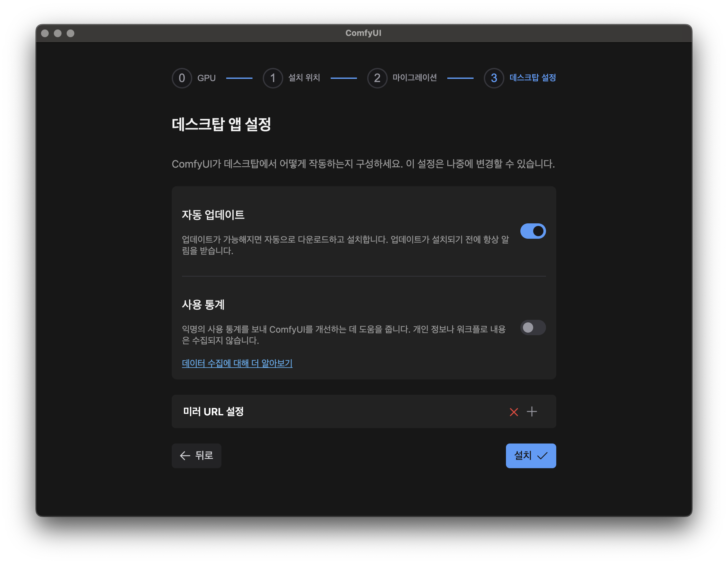The height and width of the screenshot is (564, 728).
Task: Click the red X mirror status icon
Action: click(x=514, y=412)
